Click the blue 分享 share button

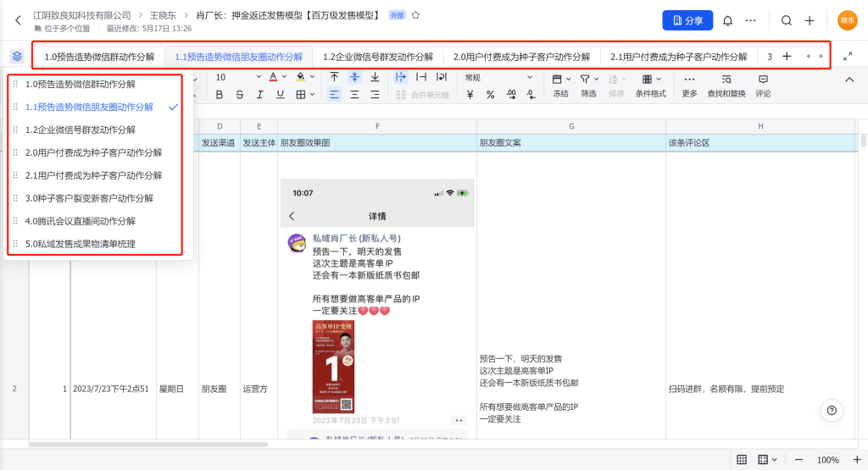coord(687,20)
